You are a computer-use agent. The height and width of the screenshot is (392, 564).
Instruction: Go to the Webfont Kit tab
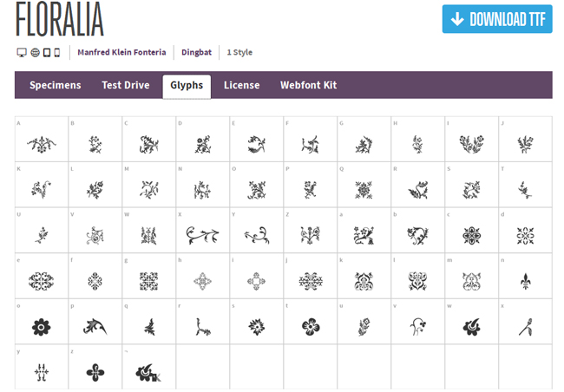point(308,85)
